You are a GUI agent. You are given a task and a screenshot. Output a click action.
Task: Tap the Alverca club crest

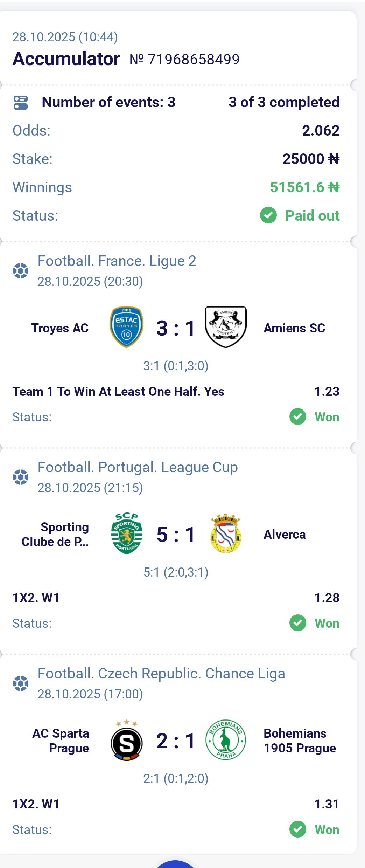[x=226, y=533]
